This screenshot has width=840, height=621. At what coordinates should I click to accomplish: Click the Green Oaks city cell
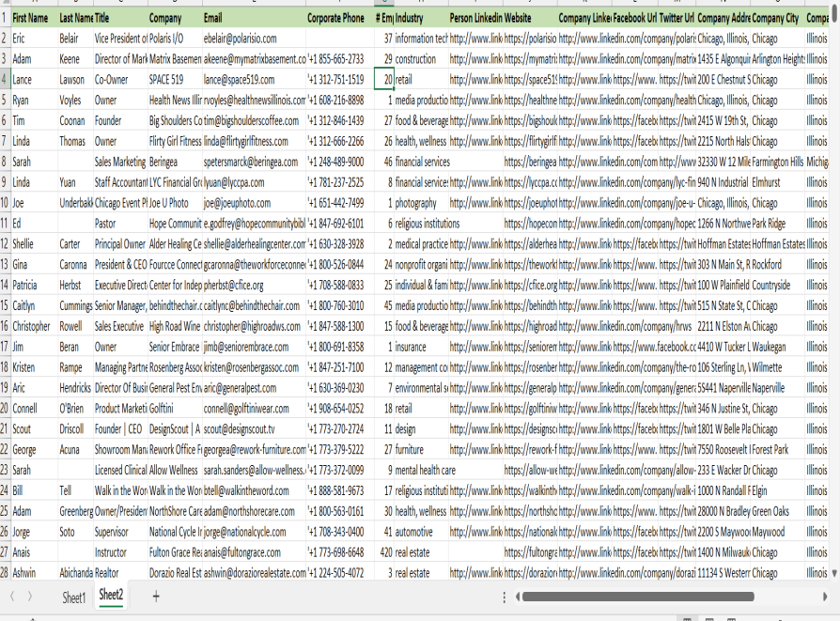[x=778, y=511]
